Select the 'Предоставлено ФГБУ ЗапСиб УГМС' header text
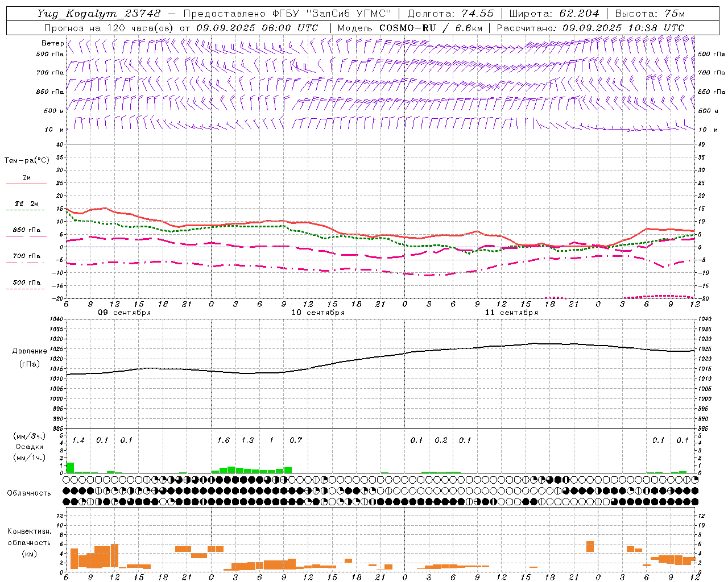 (287, 14)
